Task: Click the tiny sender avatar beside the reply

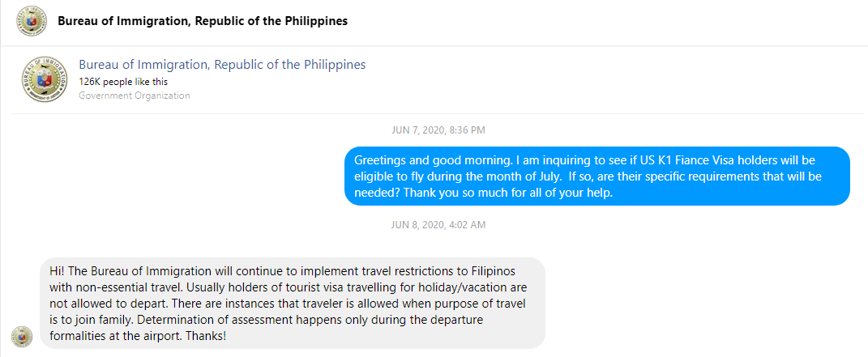Action: click(22, 337)
